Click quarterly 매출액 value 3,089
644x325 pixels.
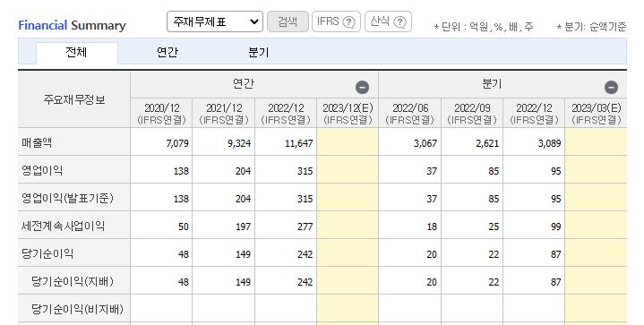[x=550, y=143]
